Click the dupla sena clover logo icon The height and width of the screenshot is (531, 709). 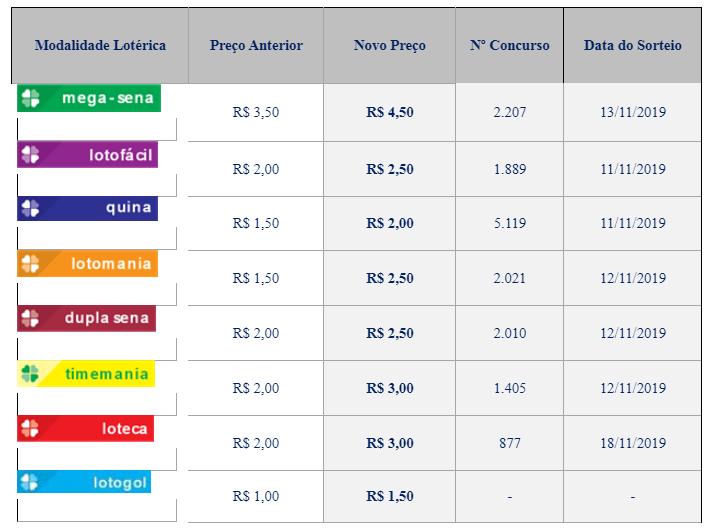coord(30,319)
